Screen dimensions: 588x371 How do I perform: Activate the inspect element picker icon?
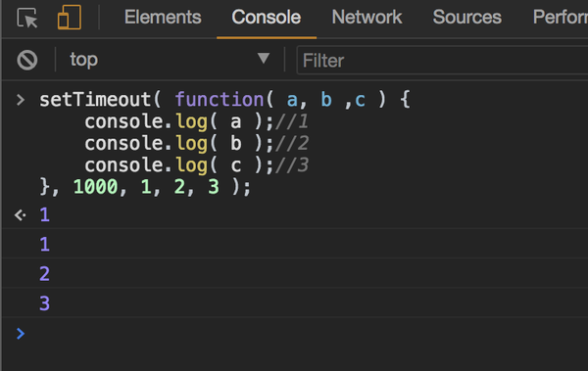(27, 18)
